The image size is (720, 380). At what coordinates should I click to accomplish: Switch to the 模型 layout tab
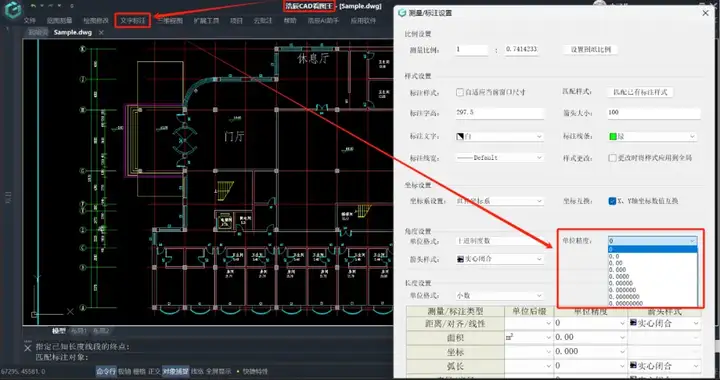59,330
